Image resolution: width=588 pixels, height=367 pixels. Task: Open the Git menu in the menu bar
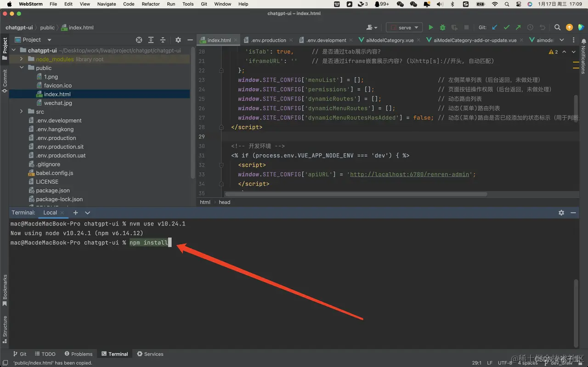[x=204, y=4]
